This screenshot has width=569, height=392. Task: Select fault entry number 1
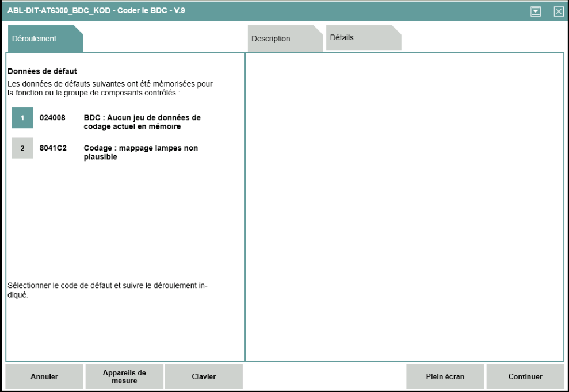(x=22, y=117)
